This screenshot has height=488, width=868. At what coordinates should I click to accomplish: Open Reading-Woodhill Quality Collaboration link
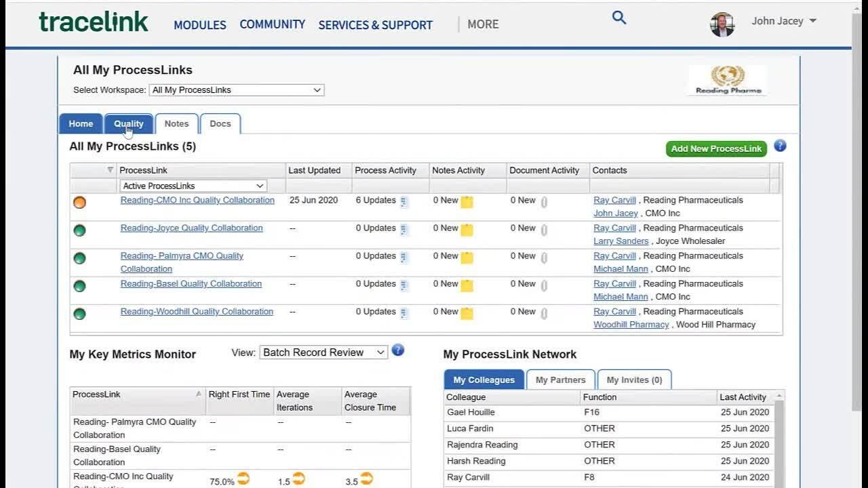(197, 311)
